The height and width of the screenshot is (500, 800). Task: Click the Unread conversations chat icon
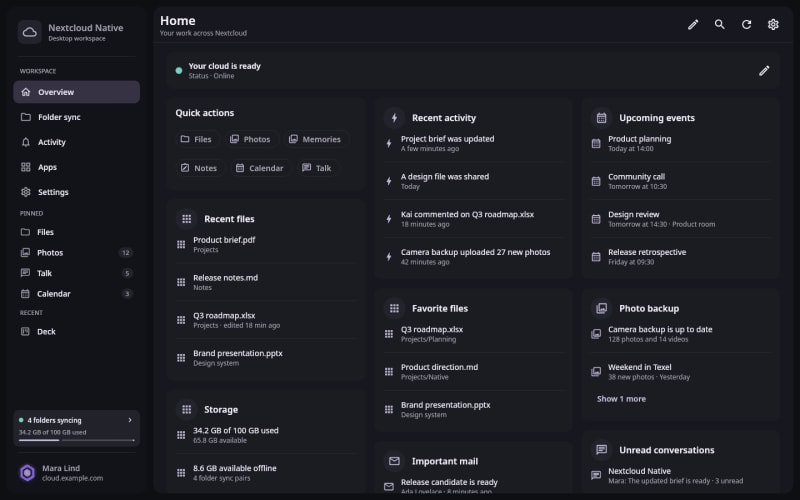click(602, 450)
